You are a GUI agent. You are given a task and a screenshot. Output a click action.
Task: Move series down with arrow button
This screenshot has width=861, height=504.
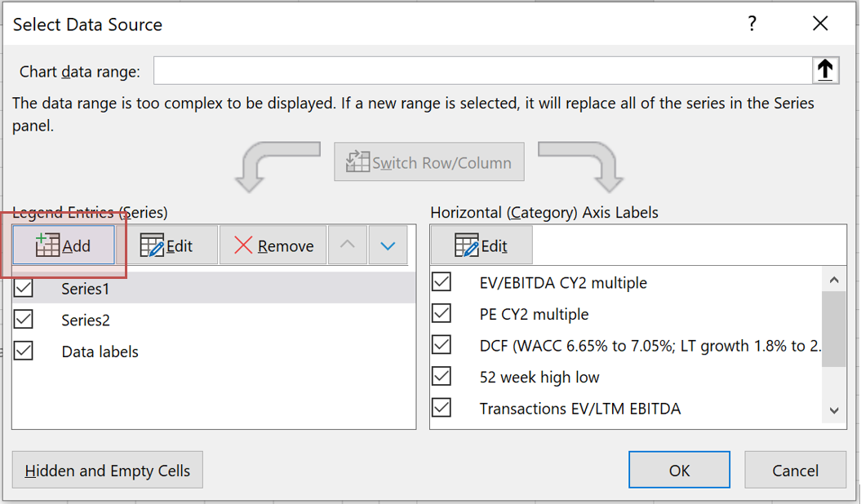click(388, 245)
